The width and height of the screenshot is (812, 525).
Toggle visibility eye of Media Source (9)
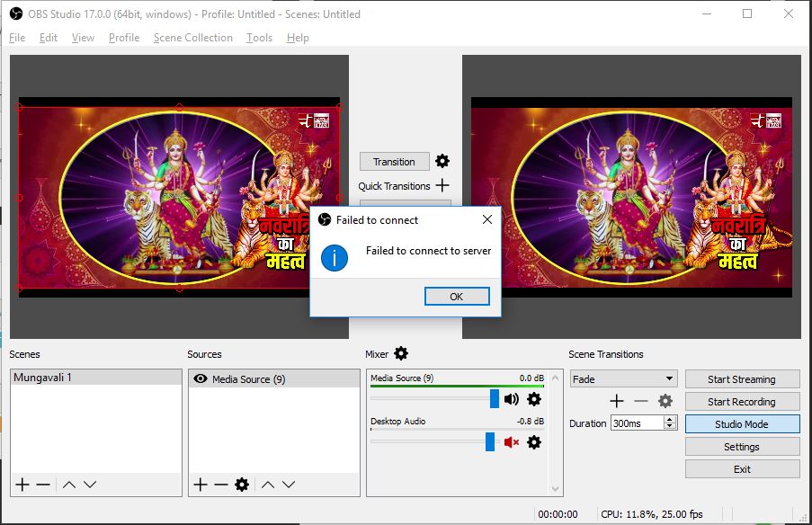coord(201,379)
